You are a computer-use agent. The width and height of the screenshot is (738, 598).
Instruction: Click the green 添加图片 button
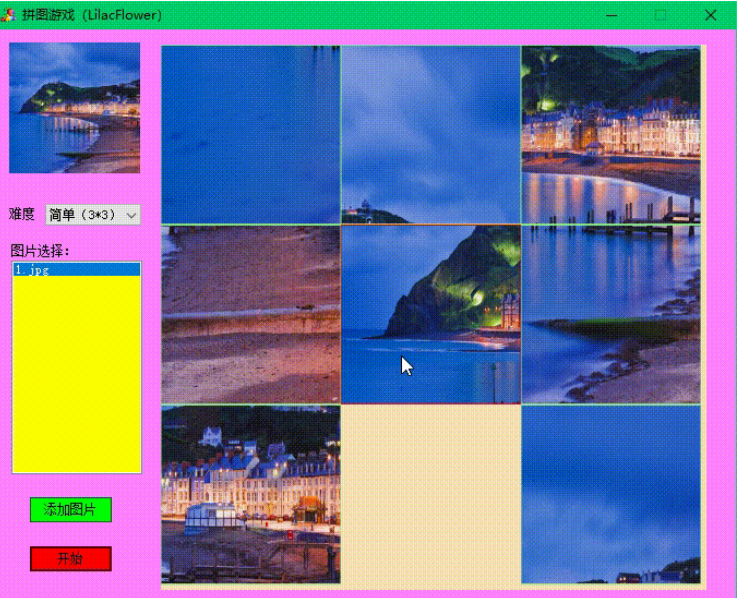pos(71,510)
